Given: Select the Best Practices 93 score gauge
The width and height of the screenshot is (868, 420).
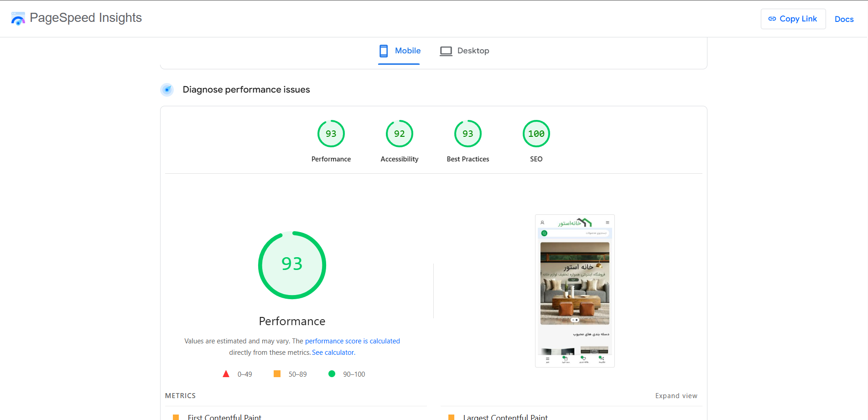Looking at the screenshot, I should pos(468,134).
